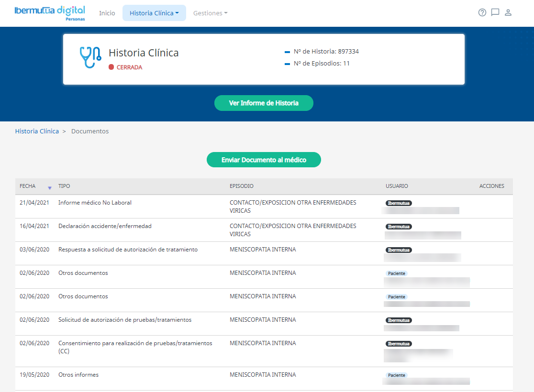The image size is (534, 392).
Task: Sort the table by the TIPO column header
Action: 64,186
